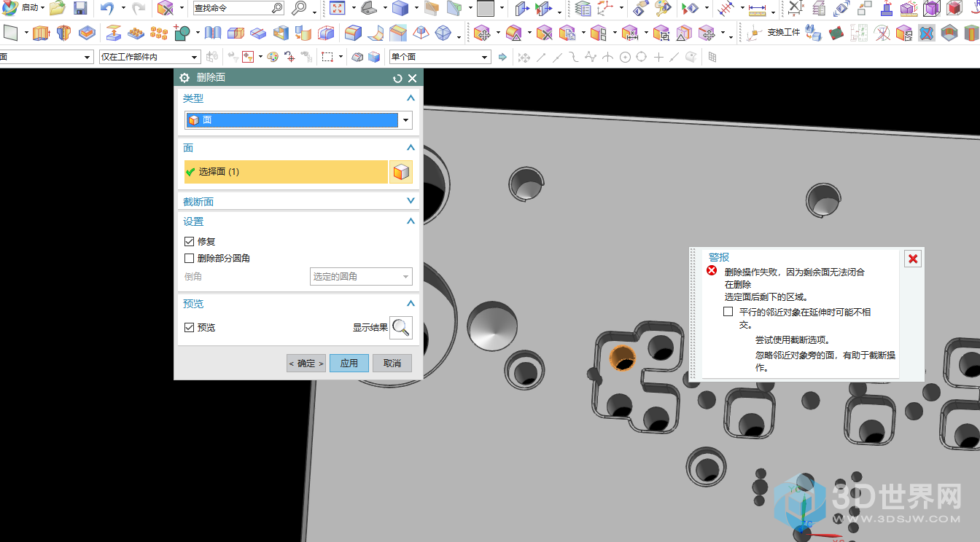This screenshot has height=542, width=980.
Task: Open the 仅在工作部件内 scope dropdown
Action: 150,57
